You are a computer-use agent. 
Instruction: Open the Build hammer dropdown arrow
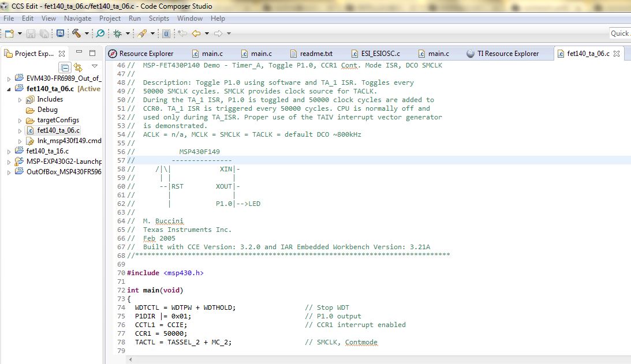click(x=86, y=34)
